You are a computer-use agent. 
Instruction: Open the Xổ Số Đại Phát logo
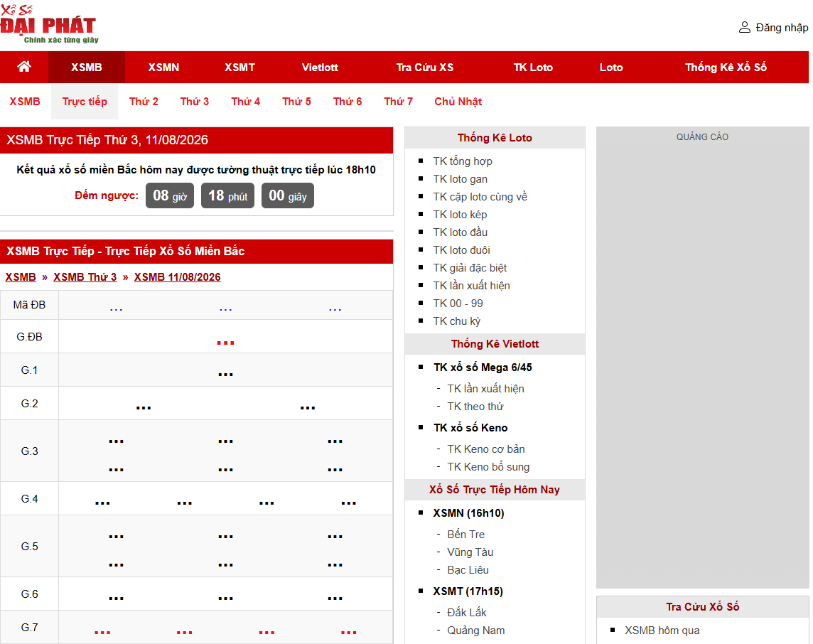point(49,24)
